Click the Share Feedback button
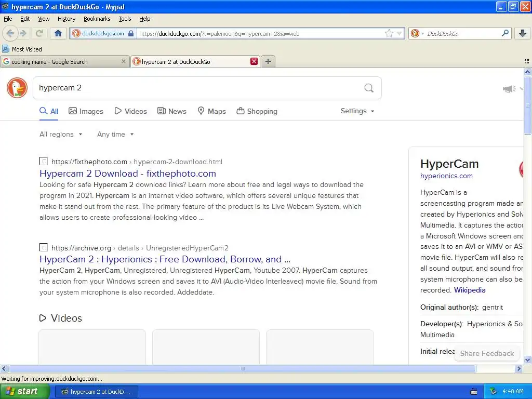The height and width of the screenshot is (399, 532). (487, 353)
